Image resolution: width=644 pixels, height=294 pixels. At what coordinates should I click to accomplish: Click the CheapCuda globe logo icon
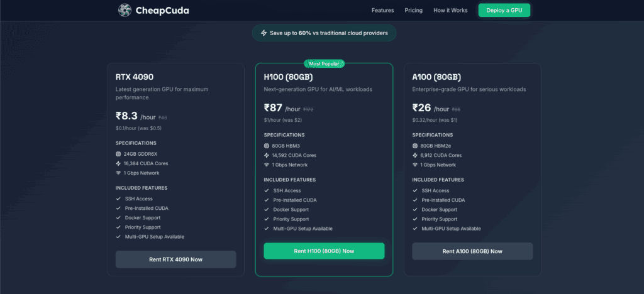point(125,10)
